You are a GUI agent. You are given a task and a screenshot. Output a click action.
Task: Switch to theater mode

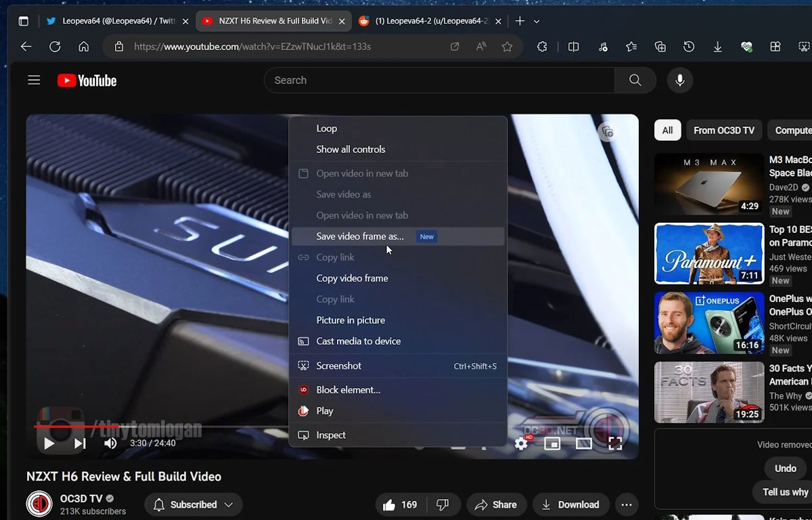click(583, 443)
